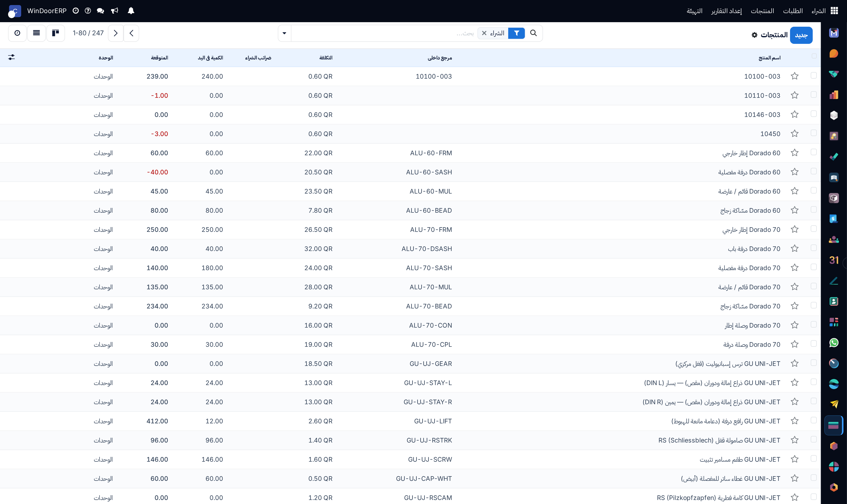
Task: Click the pager 1-80 / 247 counter
Action: (x=88, y=33)
